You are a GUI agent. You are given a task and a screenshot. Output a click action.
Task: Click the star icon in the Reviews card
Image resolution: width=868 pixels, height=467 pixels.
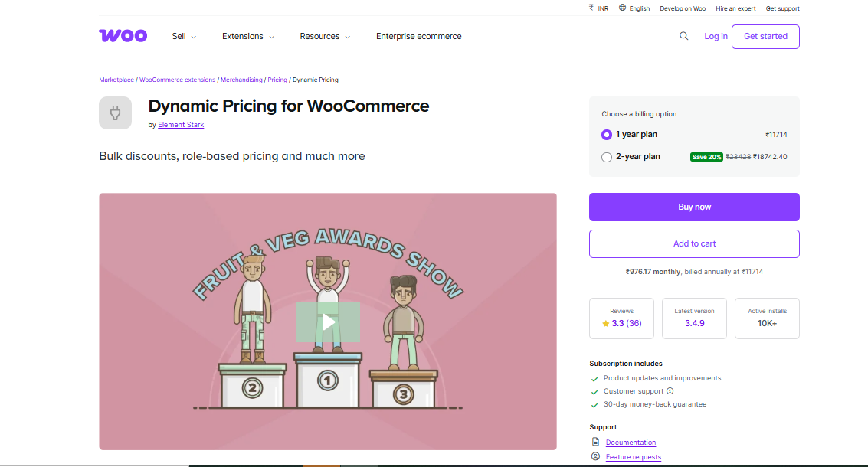(x=605, y=323)
